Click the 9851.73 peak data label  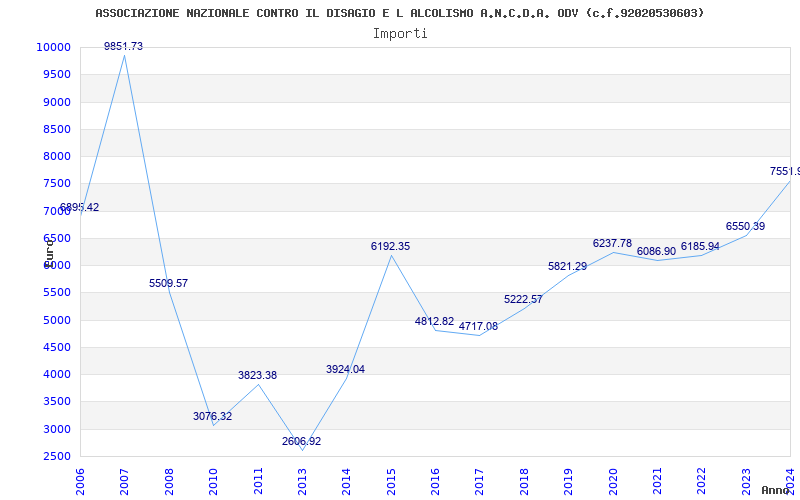point(123,47)
